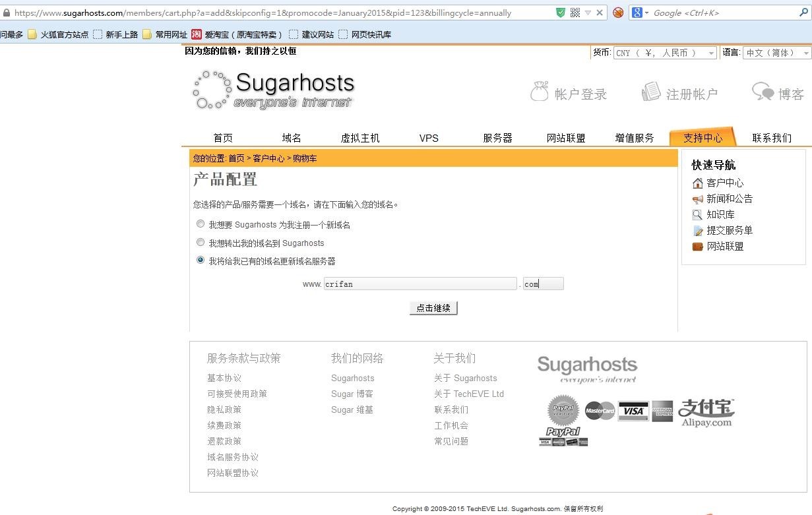
Task: Click the 博客 speech bubble icon
Action: (763, 92)
